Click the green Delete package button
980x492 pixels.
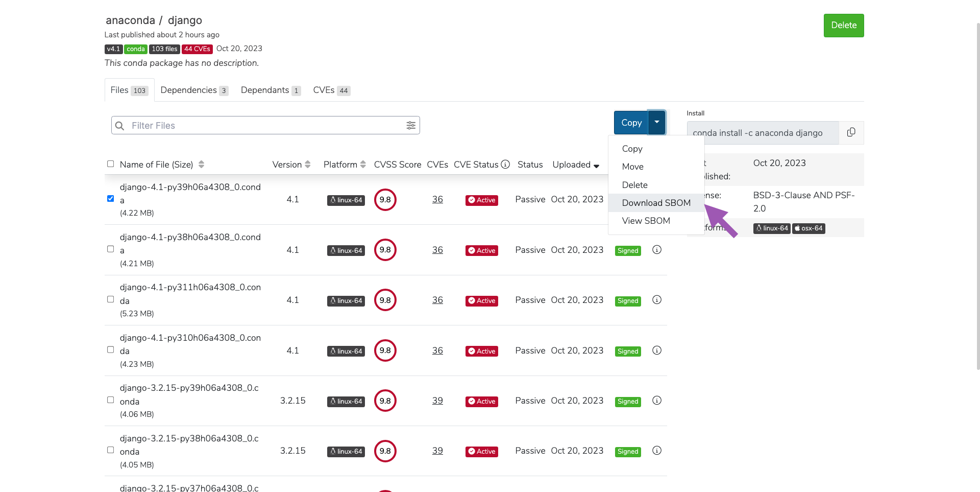point(844,26)
